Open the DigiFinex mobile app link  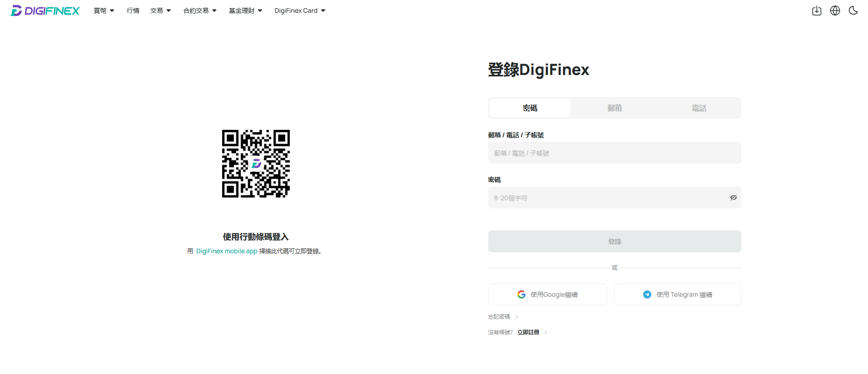(x=227, y=251)
